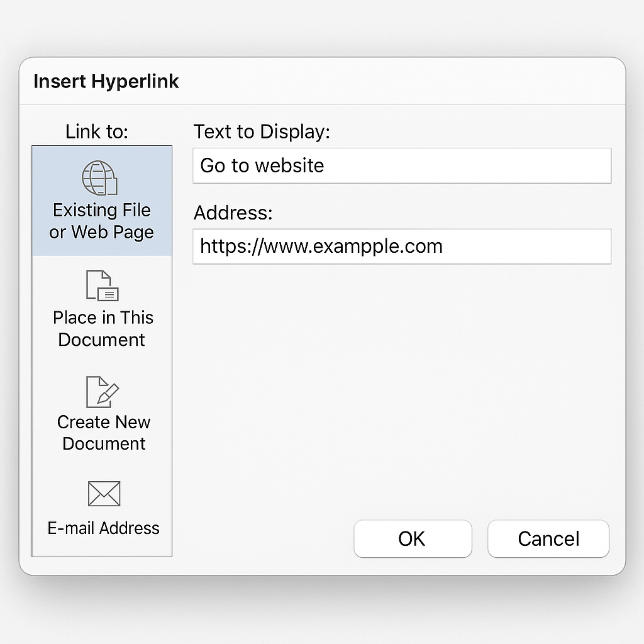644x644 pixels.
Task: Click on the https://www.exampple.com URL text
Action: tap(321, 246)
